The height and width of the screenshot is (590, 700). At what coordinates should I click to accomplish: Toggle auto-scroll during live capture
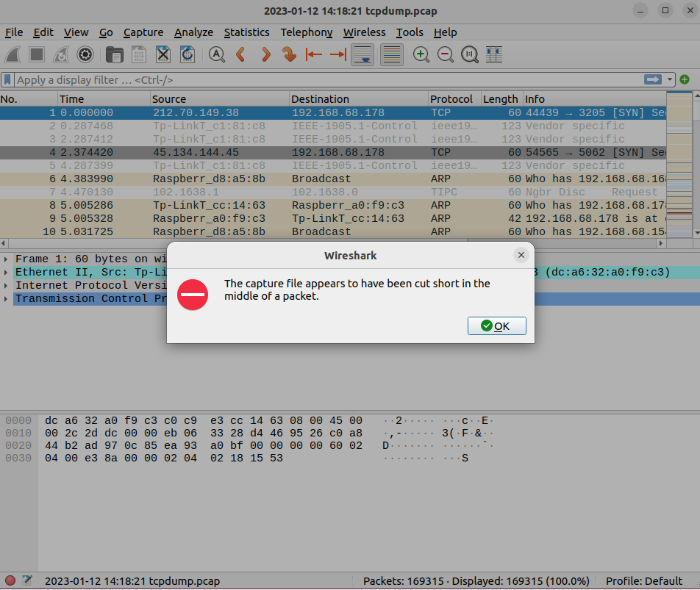pos(361,54)
